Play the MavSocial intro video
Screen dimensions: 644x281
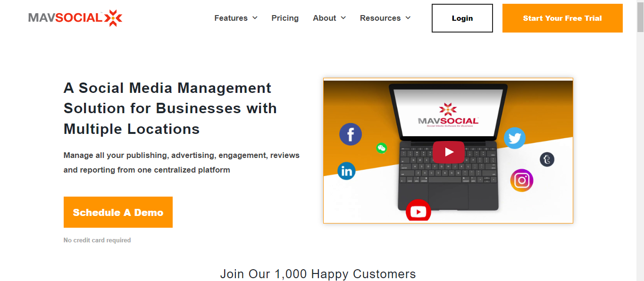click(x=448, y=152)
